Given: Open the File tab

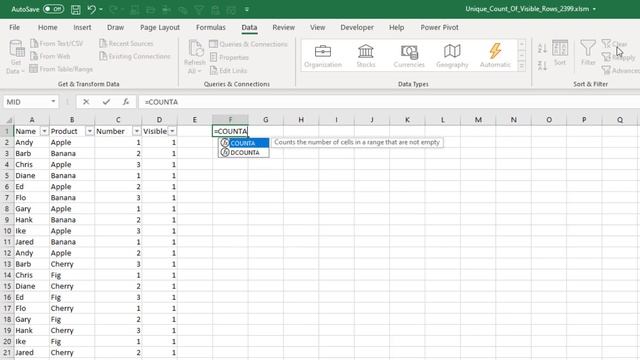Looking at the screenshot, I should coord(14,27).
